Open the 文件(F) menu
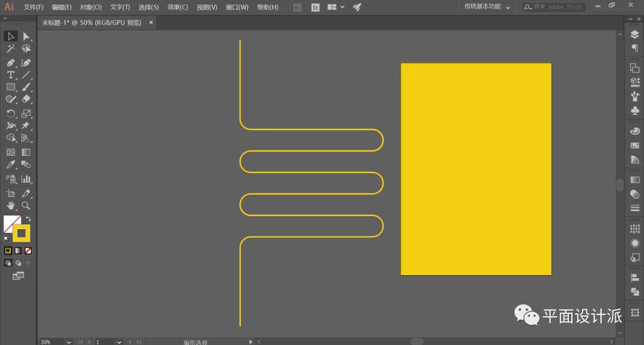The image size is (644, 345). (33, 7)
